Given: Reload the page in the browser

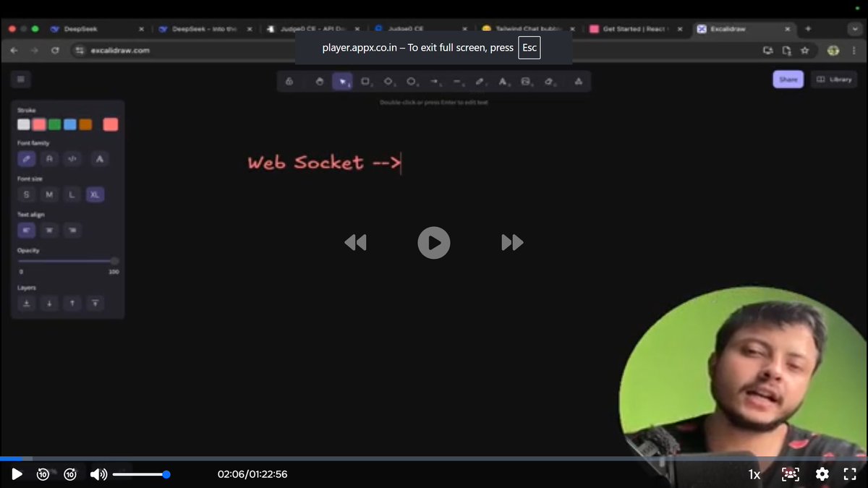Looking at the screenshot, I should [x=55, y=51].
